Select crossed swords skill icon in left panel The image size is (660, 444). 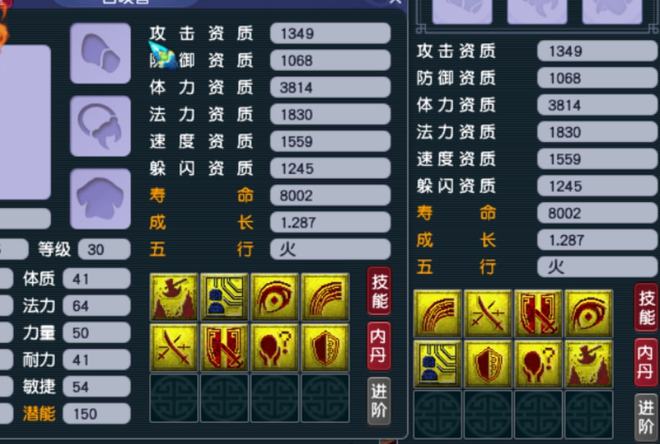174,347
